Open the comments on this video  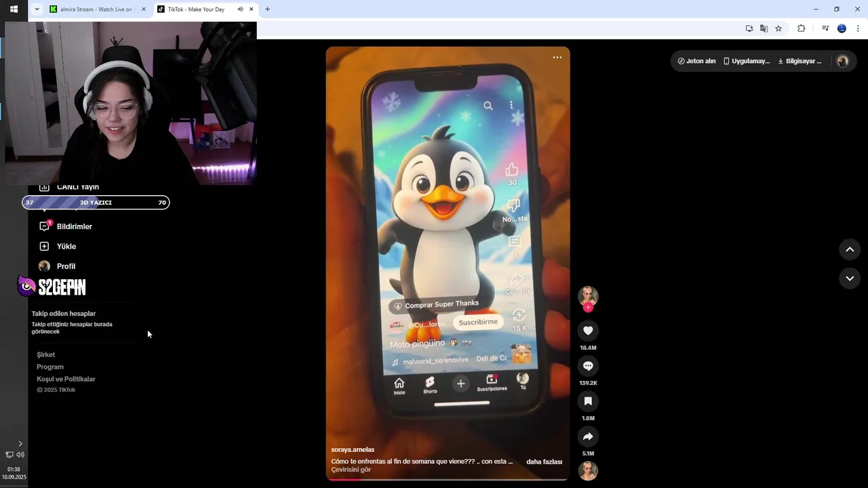click(x=588, y=366)
